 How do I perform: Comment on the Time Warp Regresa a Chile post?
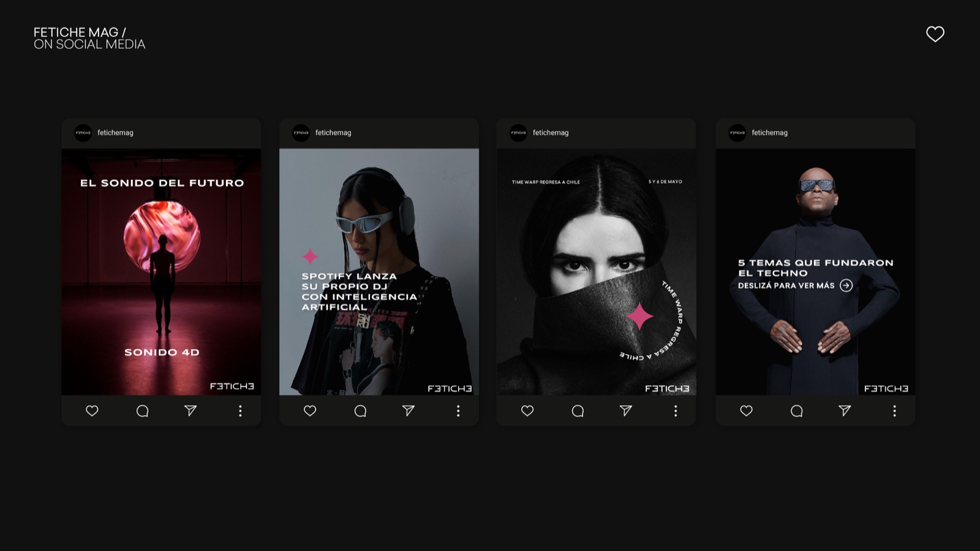pos(578,411)
